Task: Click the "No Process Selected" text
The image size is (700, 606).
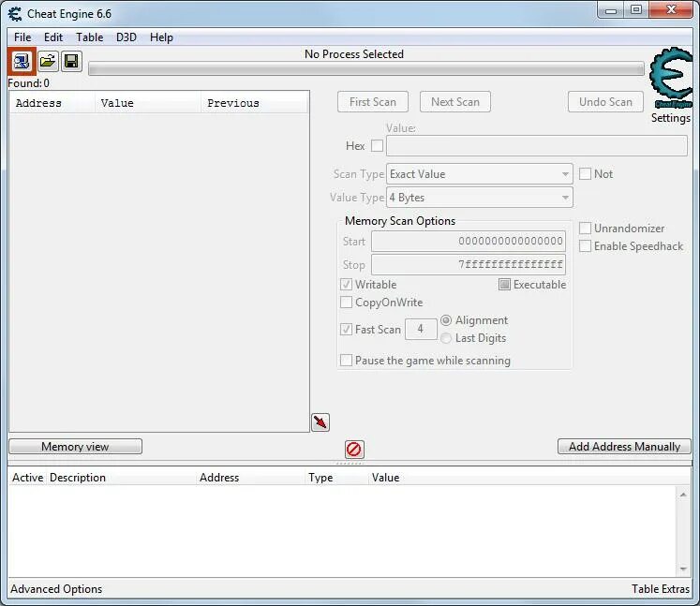Action: tap(354, 54)
